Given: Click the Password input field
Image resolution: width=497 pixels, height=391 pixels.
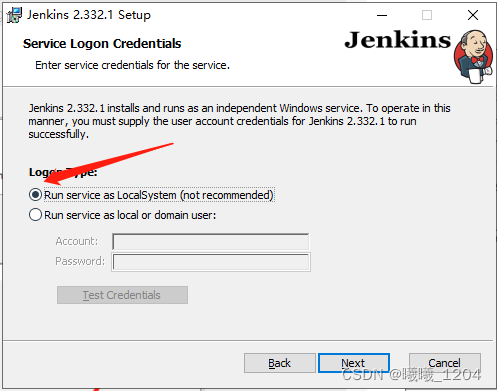Looking at the screenshot, I should pyautogui.click(x=211, y=262).
